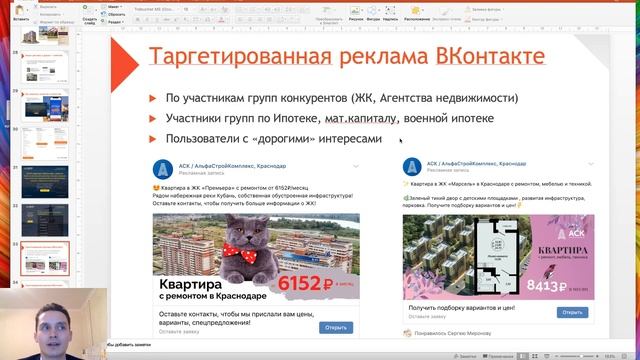Click bullet text about групп конкурентов
This screenshot has width=640, height=360.
click(342, 98)
